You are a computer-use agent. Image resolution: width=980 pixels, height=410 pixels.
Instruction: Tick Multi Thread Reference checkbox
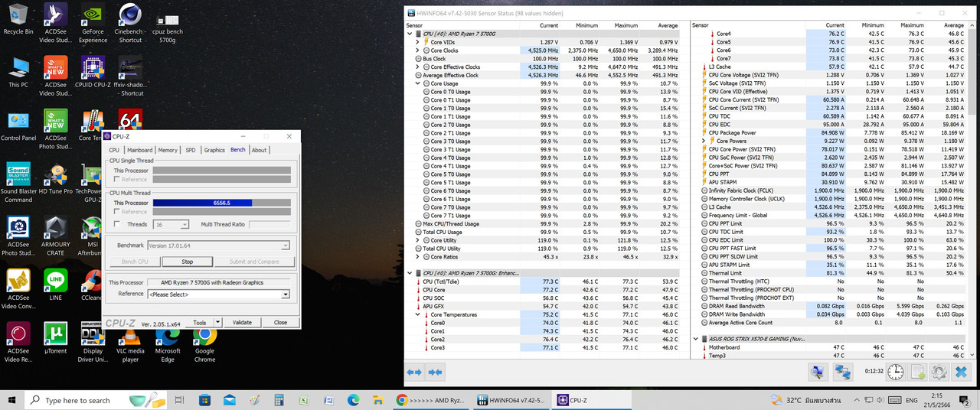click(x=116, y=211)
